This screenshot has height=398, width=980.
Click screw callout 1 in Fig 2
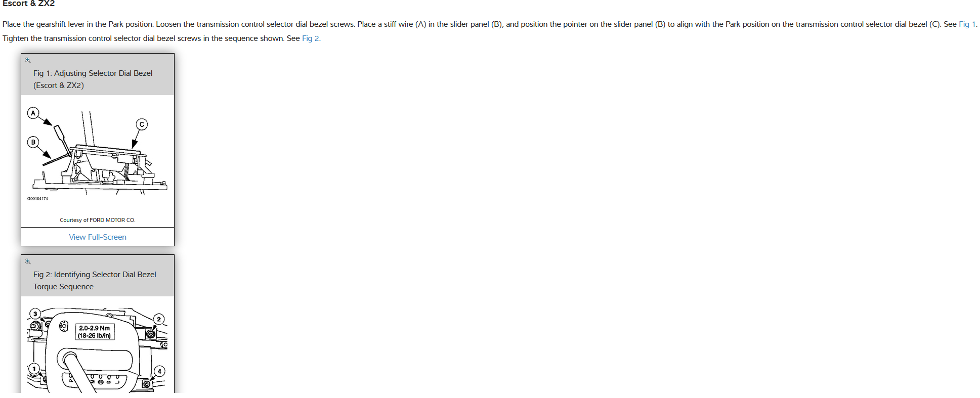34,369
